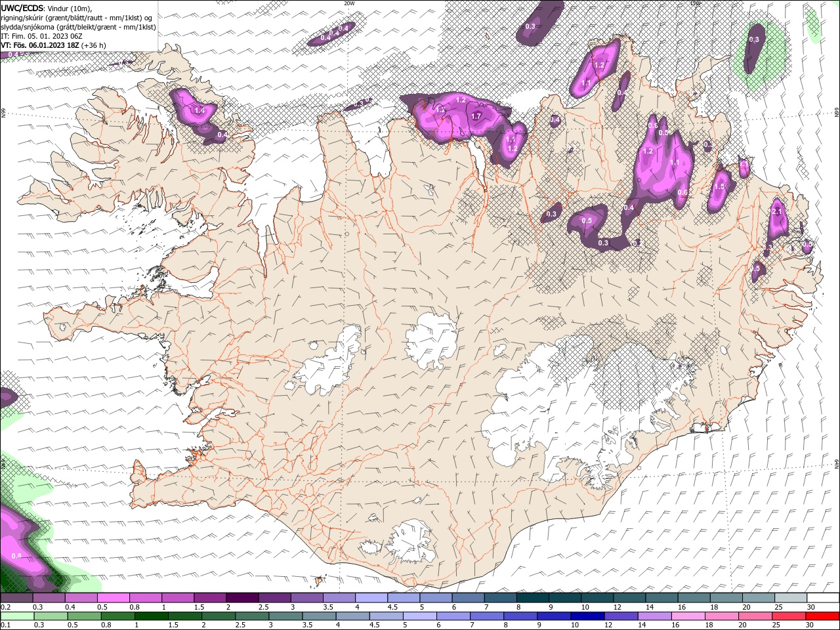Select the white 30 swatch in snow bar

tap(823, 597)
